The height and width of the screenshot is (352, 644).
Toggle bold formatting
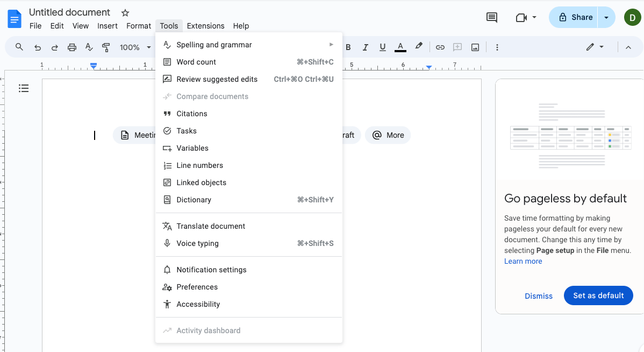(x=348, y=47)
